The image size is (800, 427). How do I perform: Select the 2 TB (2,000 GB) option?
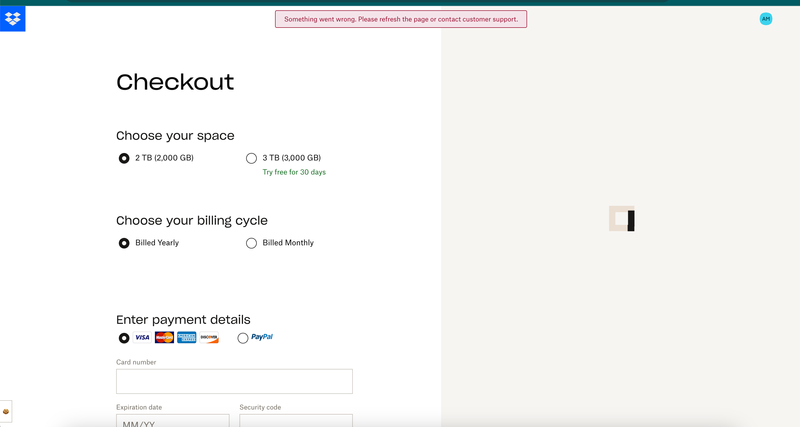point(124,158)
